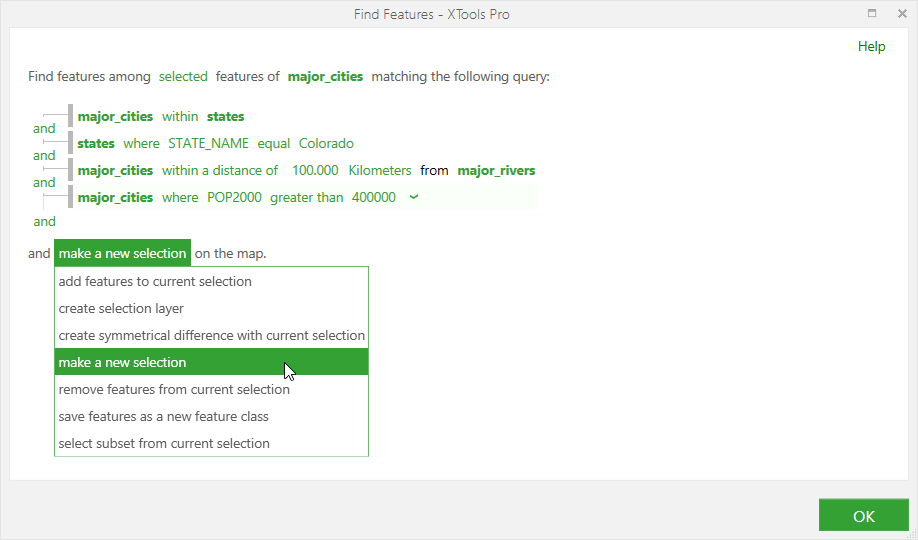Choose 'create symmetrical difference with current selection'
Viewport: 918px width, 540px height.
click(x=211, y=335)
